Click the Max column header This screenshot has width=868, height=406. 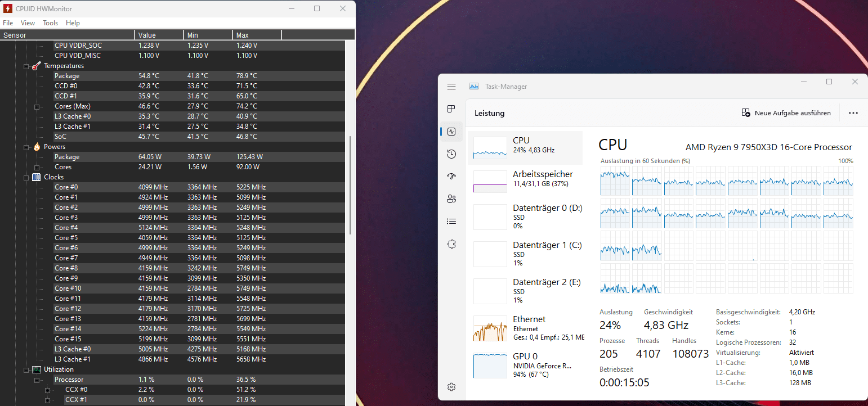(x=257, y=35)
